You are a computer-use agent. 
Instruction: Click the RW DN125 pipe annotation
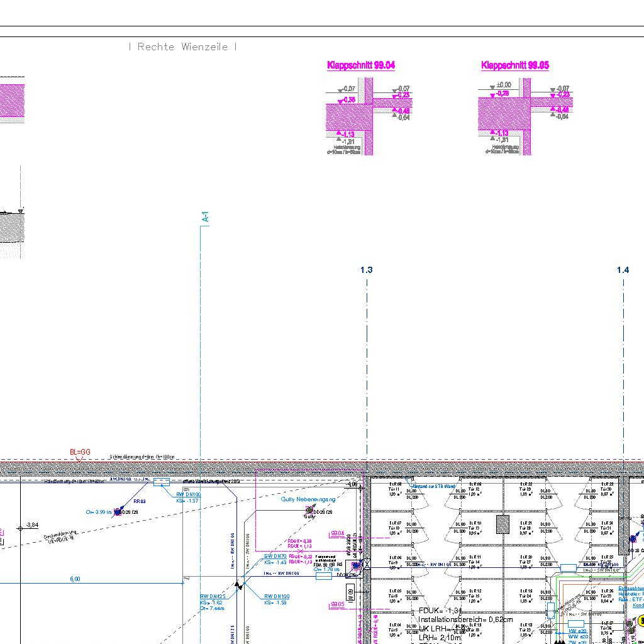(x=213, y=596)
